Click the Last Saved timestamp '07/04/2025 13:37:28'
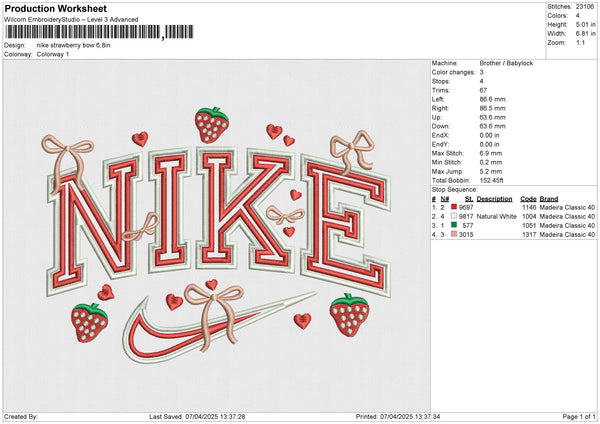The image size is (600, 424). click(215, 416)
